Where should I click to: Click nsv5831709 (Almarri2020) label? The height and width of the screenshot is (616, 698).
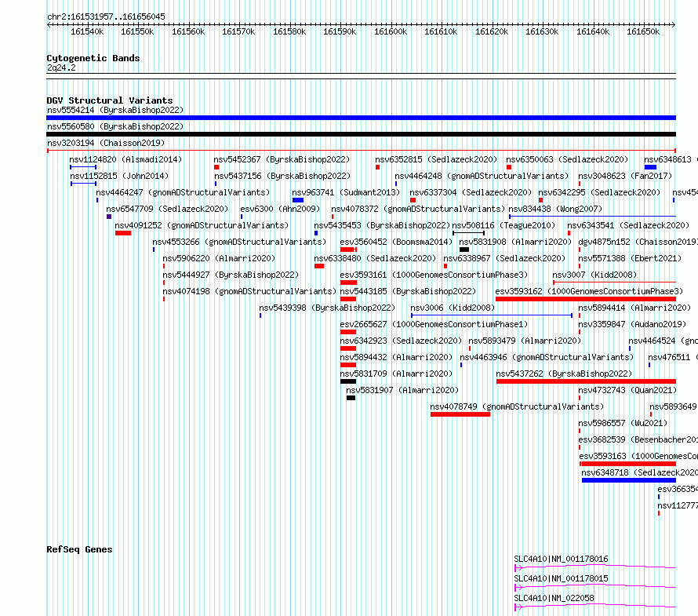[x=396, y=374]
